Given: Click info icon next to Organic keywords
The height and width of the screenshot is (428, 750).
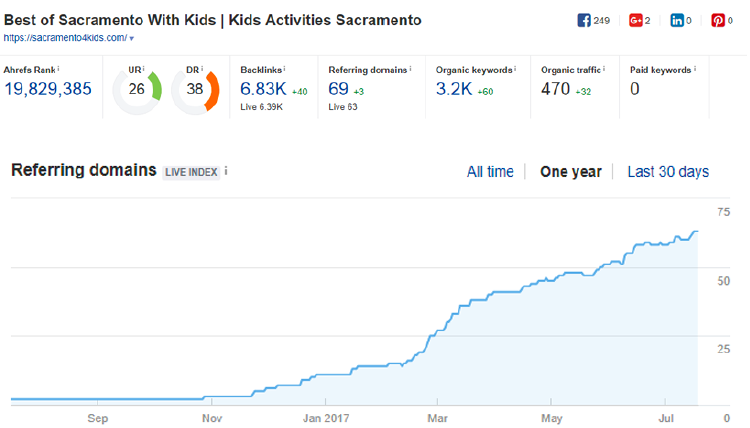Looking at the screenshot, I should (x=515, y=69).
